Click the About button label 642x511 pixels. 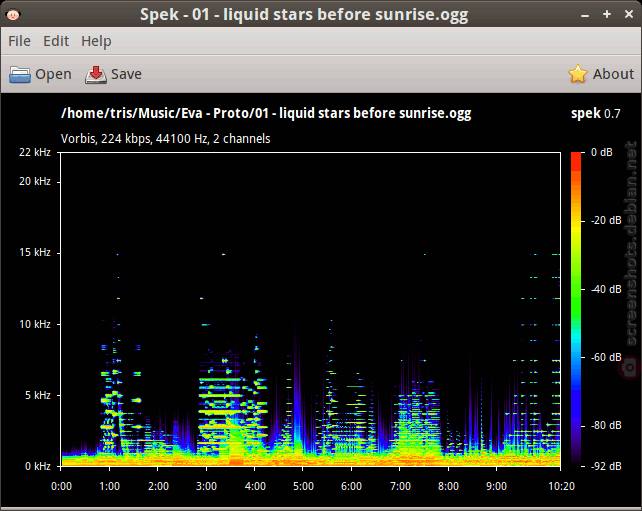pos(613,74)
